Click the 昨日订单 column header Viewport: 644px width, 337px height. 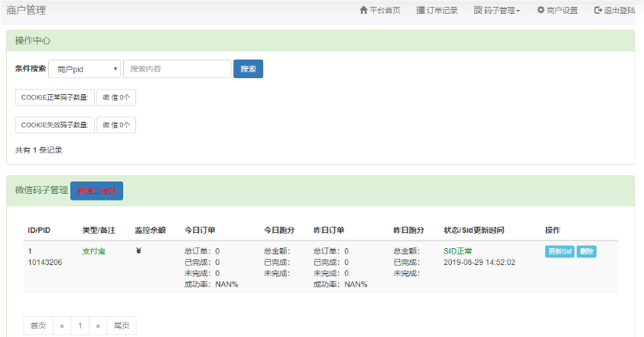329,231
